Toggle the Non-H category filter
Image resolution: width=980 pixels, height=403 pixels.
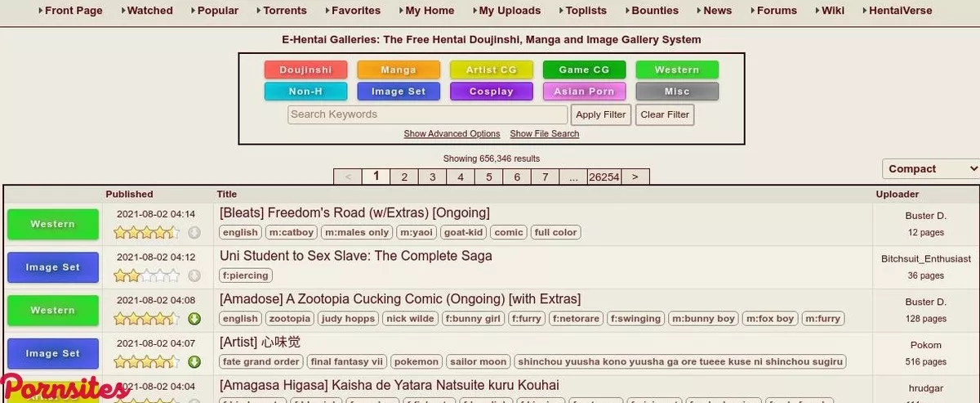[x=305, y=92]
